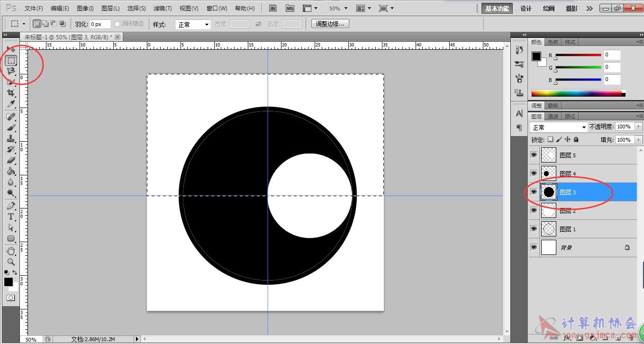Select the Move tool

12,50
